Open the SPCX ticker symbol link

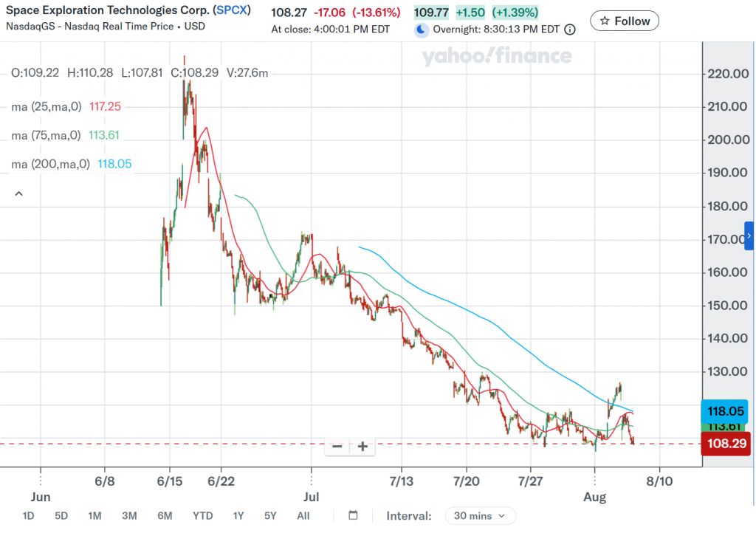[x=232, y=10]
